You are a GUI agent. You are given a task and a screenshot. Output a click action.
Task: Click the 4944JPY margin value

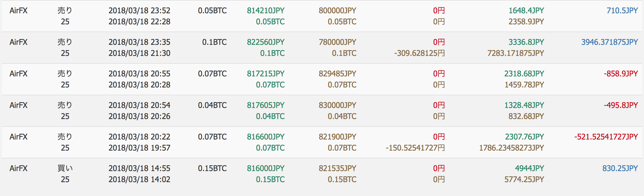[x=529, y=168]
